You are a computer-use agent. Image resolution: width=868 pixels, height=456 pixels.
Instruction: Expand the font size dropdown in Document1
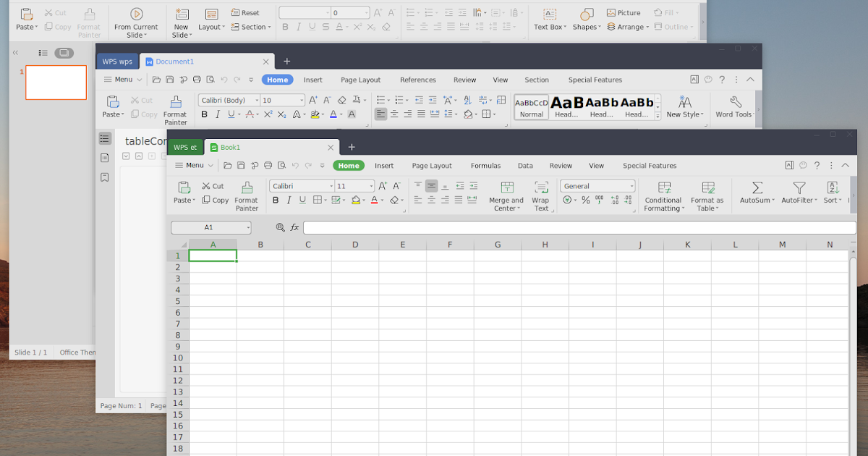click(x=302, y=100)
